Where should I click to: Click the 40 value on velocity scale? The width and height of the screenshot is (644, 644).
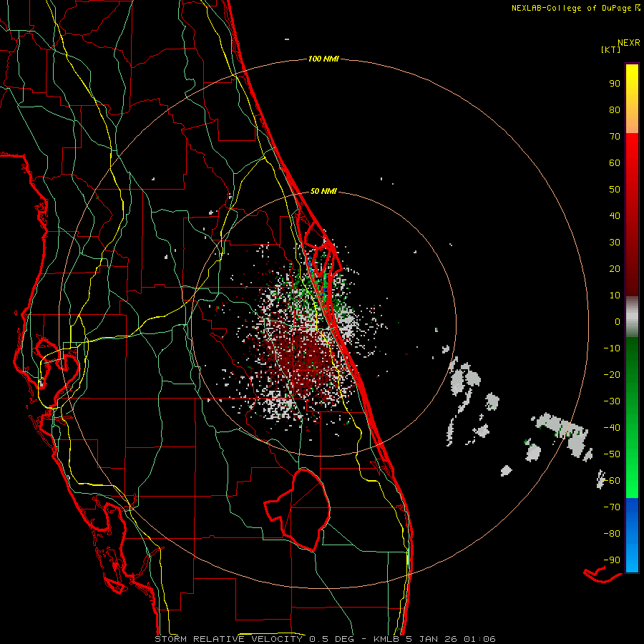tap(615, 216)
